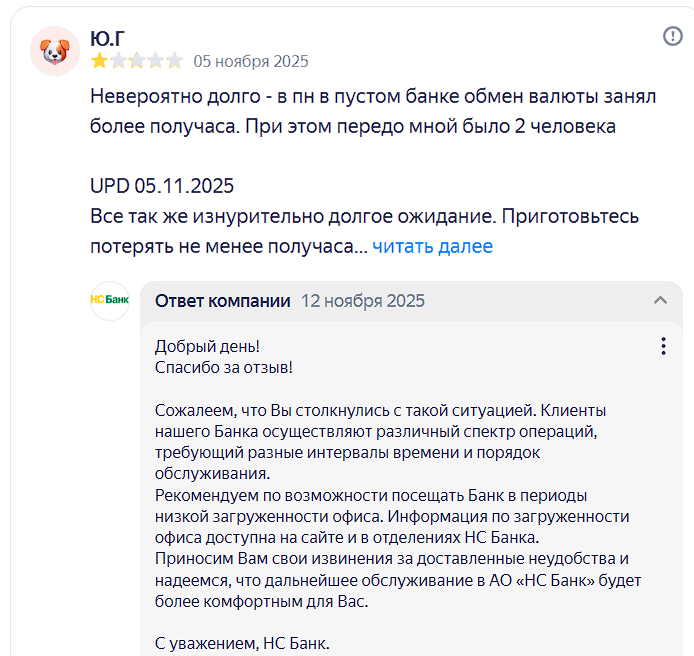Click the review date 05 ноября 2025
694x656 pixels.
pos(251,61)
